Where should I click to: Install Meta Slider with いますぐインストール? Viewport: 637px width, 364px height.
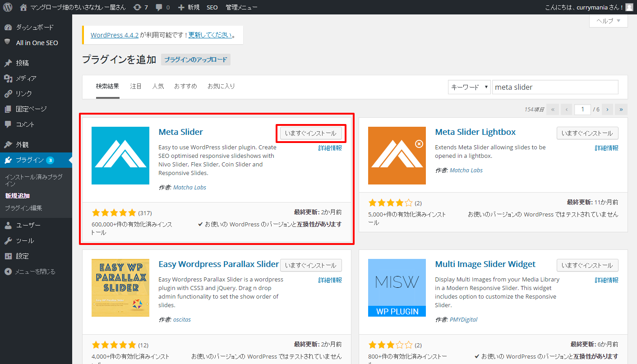[x=311, y=133]
